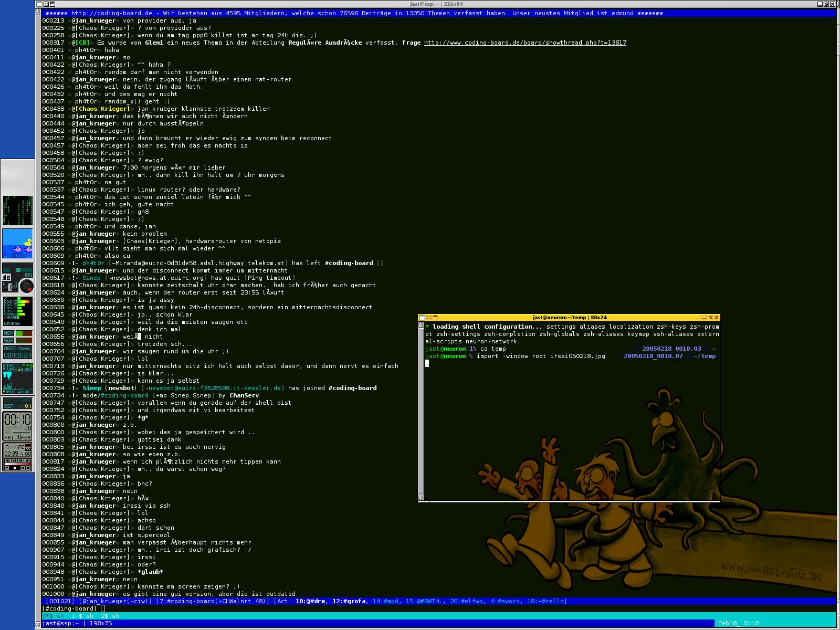Open the coding-board.de showthread link
Viewport: 840px width, 630px height.
click(525, 43)
